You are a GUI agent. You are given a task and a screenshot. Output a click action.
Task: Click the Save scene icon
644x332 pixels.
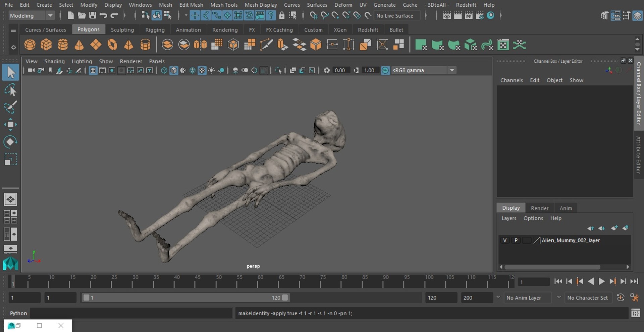[93, 15]
